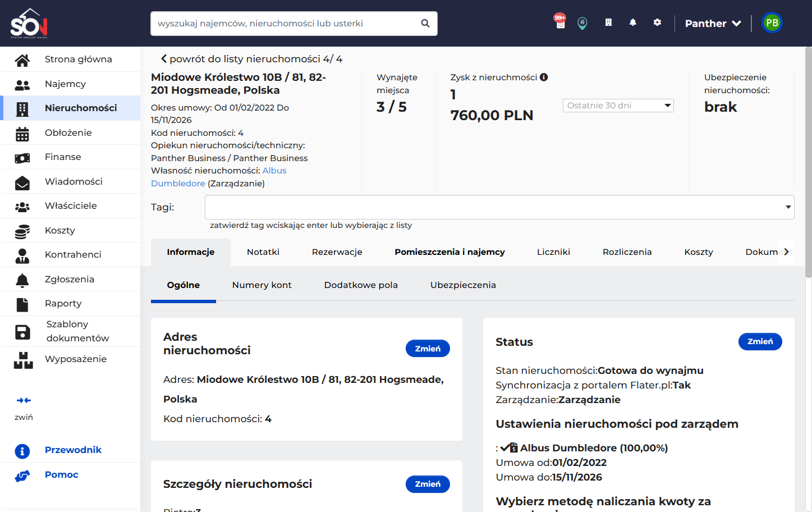This screenshot has height=512, width=812.
Task: Open Właściciele group icon in sidebar
Action: tap(22, 207)
